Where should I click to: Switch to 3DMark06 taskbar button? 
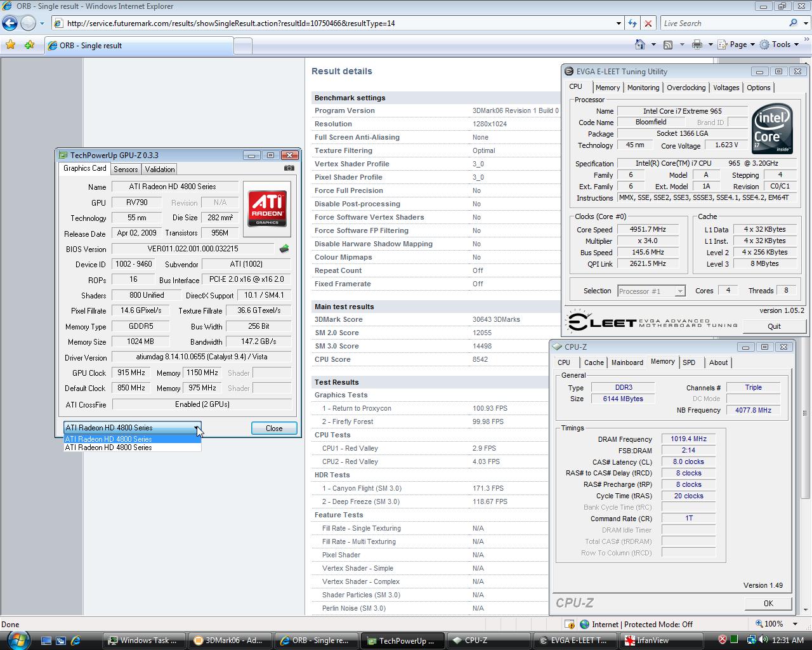[x=231, y=640]
